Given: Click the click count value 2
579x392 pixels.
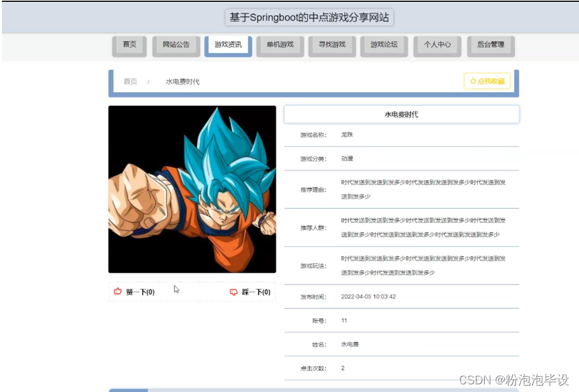Looking at the screenshot, I should (342, 368).
